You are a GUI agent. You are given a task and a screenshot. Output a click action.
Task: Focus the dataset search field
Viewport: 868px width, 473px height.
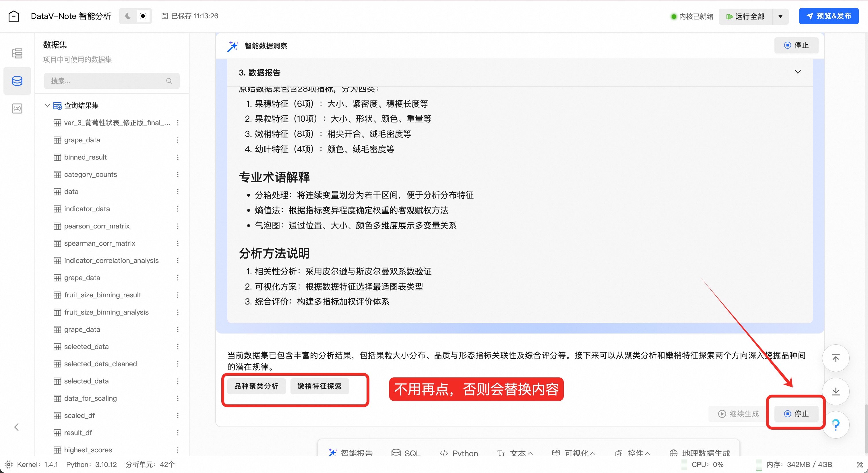click(x=108, y=81)
